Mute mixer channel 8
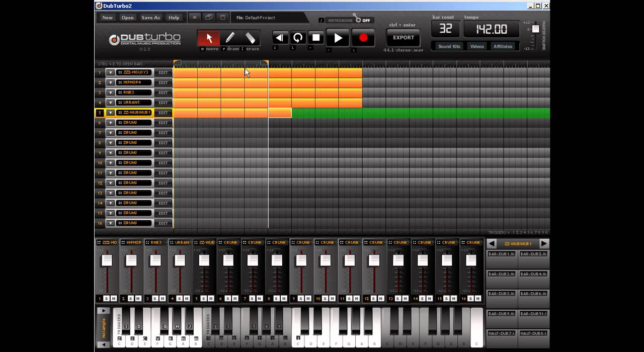This screenshot has height=352, width=644. click(x=283, y=299)
